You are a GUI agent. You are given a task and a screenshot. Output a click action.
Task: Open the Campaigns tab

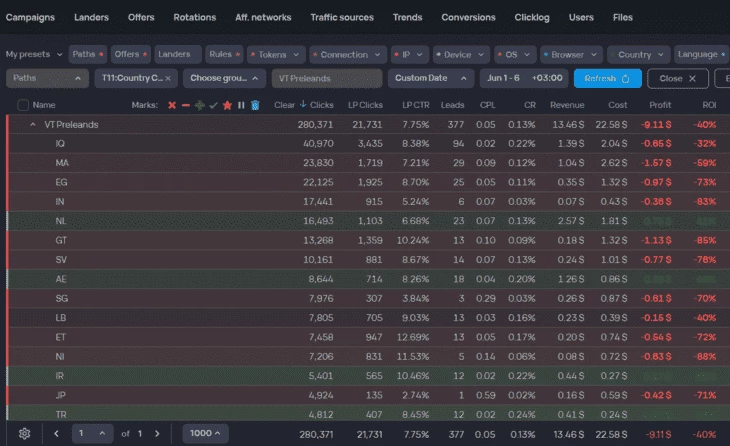[30, 17]
